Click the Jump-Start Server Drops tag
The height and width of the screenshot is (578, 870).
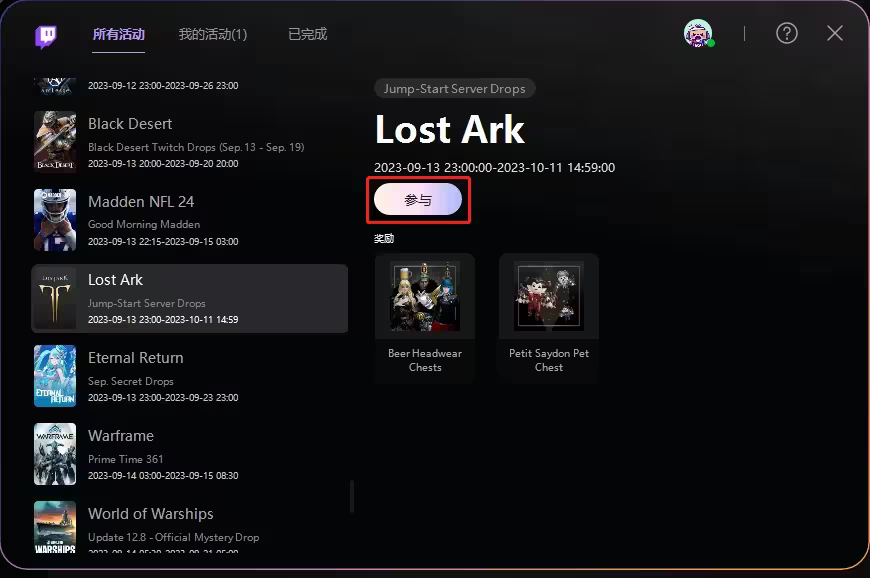454,89
